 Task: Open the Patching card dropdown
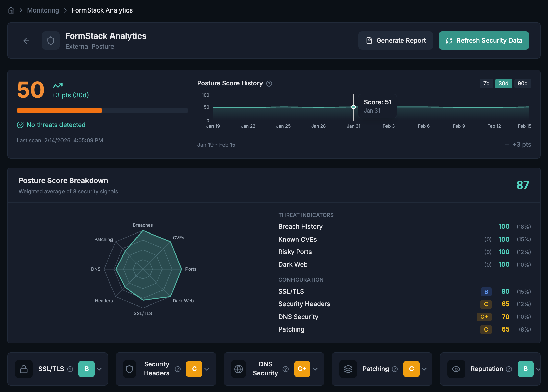point(425,369)
